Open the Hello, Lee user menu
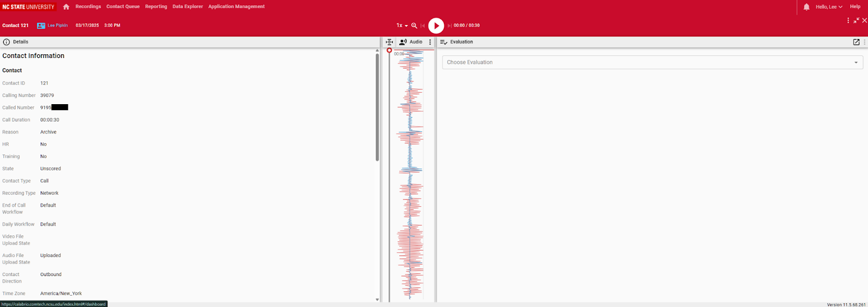 (828, 7)
